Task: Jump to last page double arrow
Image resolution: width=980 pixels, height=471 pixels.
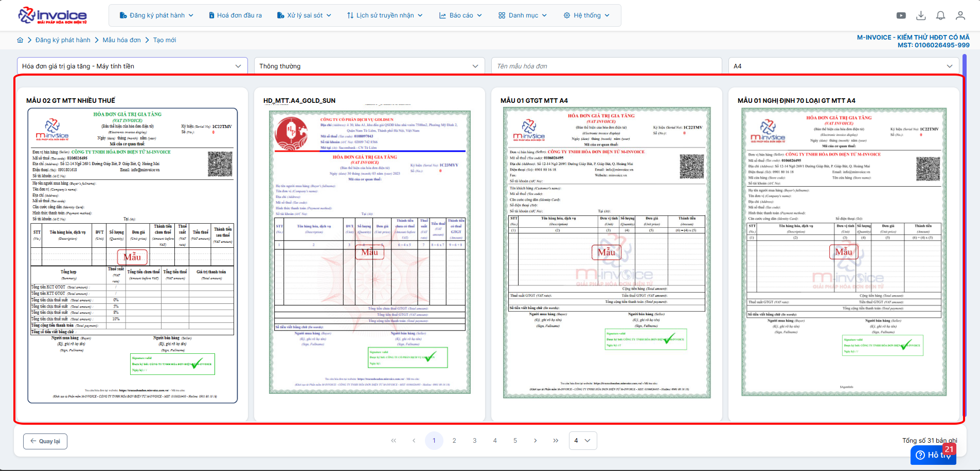Action: pyautogui.click(x=556, y=441)
